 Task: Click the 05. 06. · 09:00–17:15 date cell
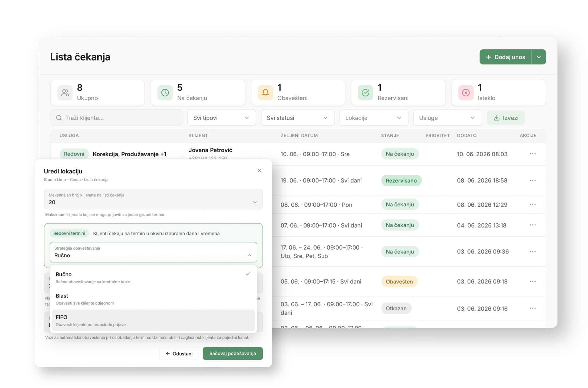[x=321, y=281]
